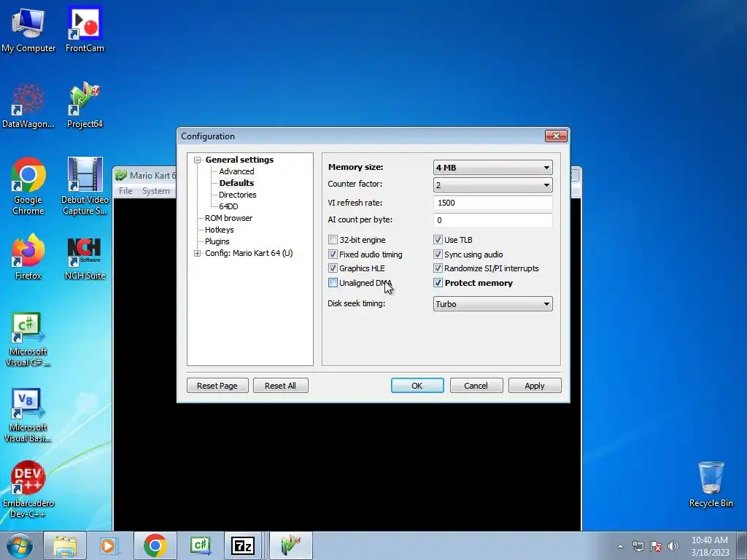
Task: Open the Memory size dropdown
Action: click(492, 168)
